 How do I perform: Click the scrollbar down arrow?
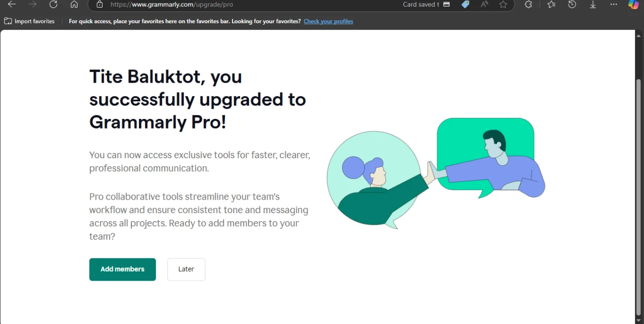point(638,320)
